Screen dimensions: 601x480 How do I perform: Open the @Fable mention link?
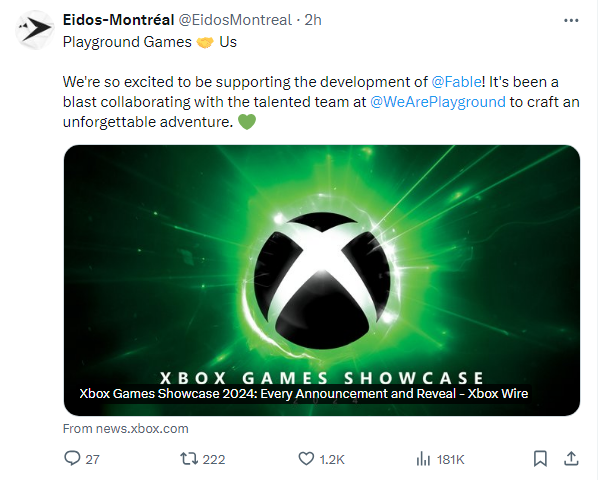tap(455, 81)
